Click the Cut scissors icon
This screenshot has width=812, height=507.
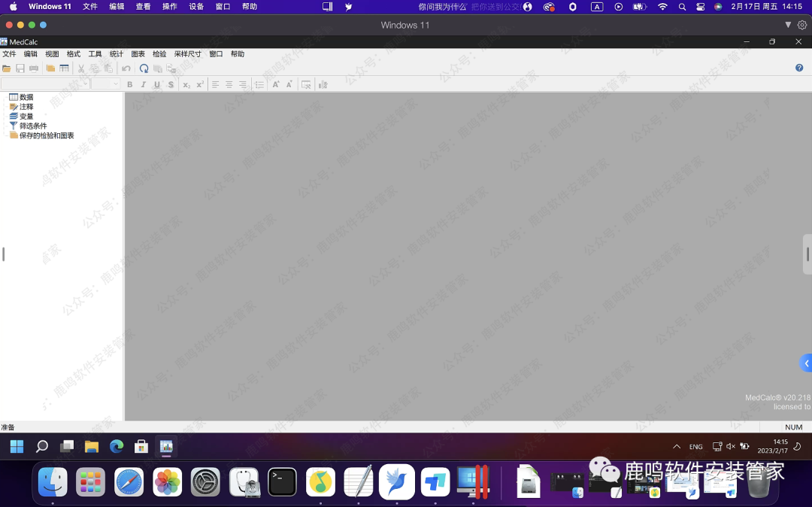[81, 68]
